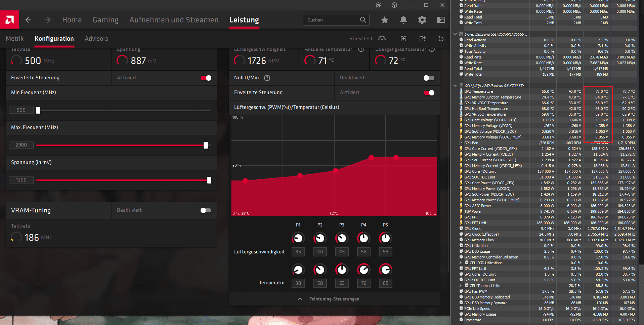
Task: Click P5 temperature value 85
Action: (385, 283)
